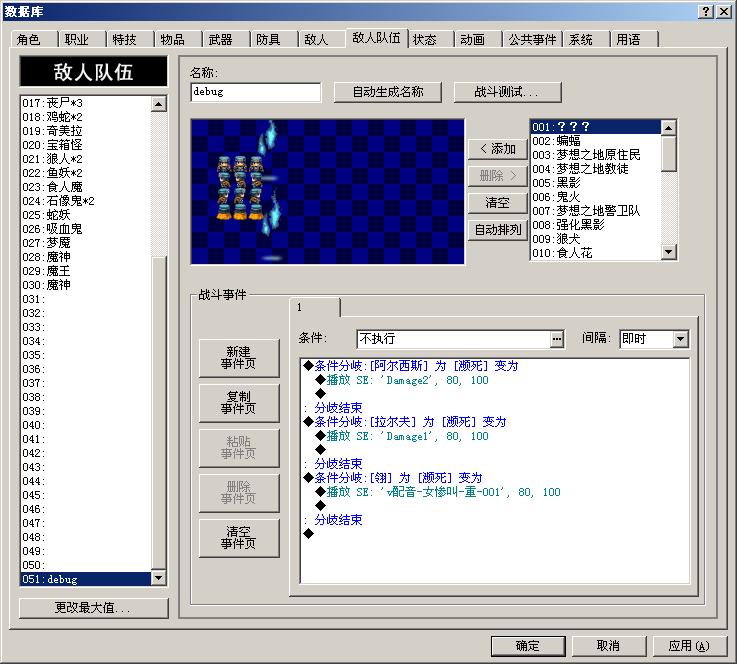Click the 应用(A) apply button
Image resolution: width=737 pixels, height=664 pixels.
point(690,646)
